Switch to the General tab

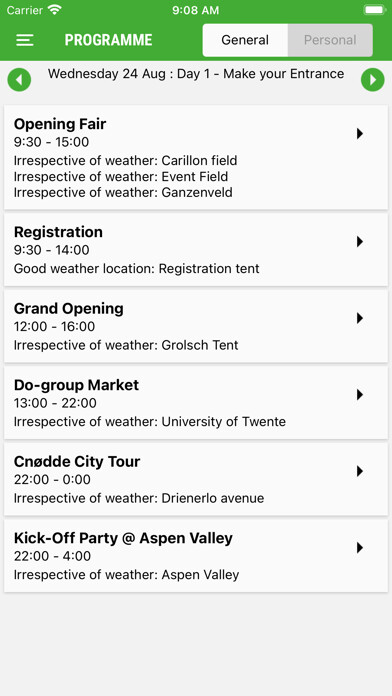[245, 40]
